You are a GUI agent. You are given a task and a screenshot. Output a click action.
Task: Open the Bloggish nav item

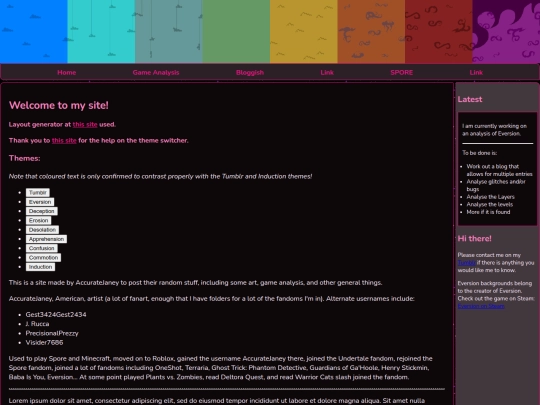pyautogui.click(x=250, y=72)
